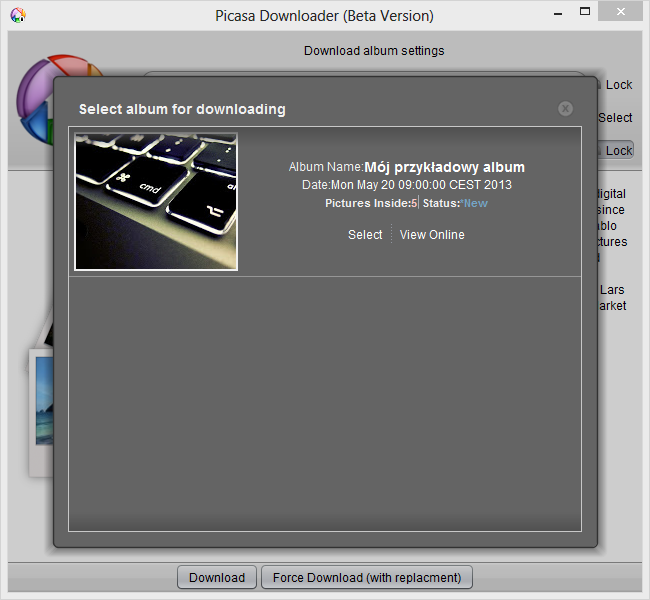Close the Select album dialog

pyautogui.click(x=565, y=109)
